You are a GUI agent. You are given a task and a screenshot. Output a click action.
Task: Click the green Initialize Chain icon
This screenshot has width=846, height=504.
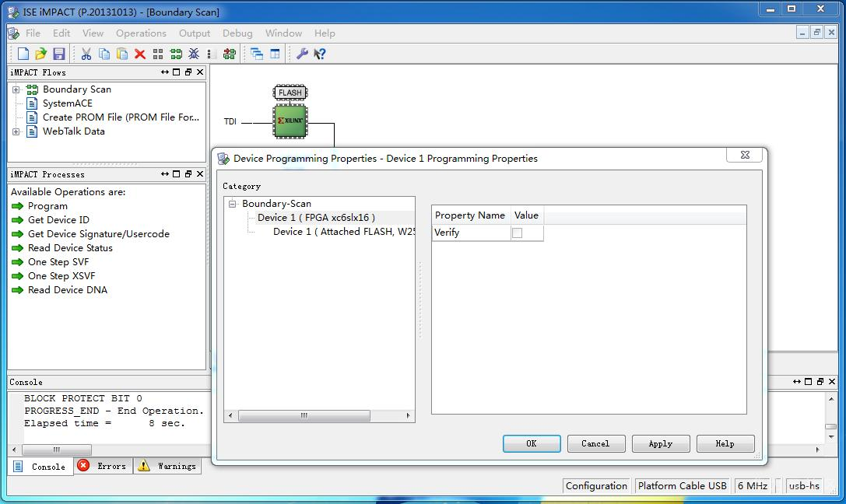(x=176, y=54)
